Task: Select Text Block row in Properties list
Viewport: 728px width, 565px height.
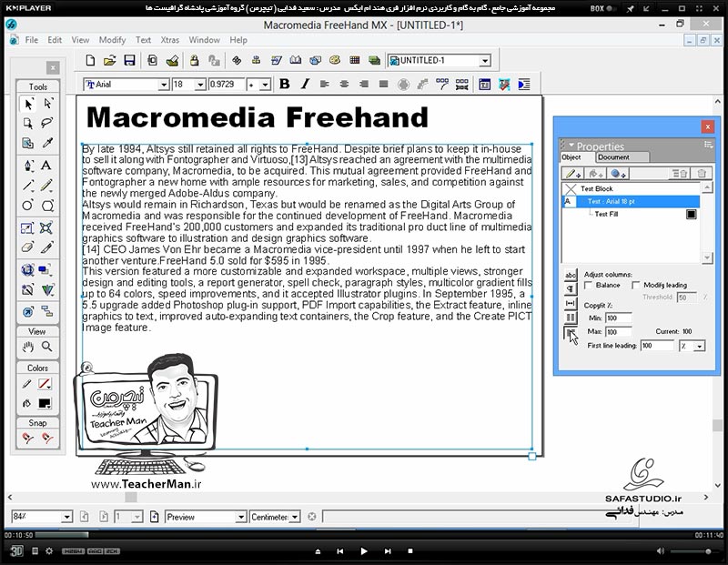Action: click(631, 188)
